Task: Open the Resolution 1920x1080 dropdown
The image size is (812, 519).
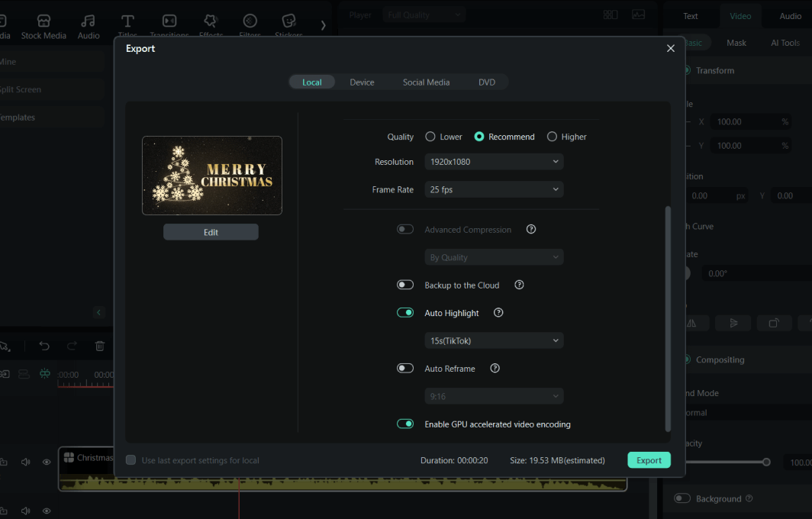Action: coord(494,162)
